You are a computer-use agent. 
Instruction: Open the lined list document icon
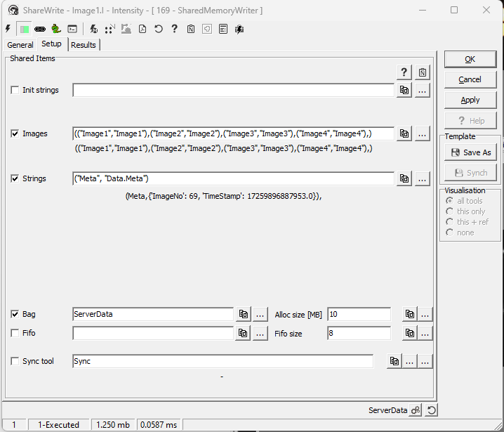tap(223, 30)
